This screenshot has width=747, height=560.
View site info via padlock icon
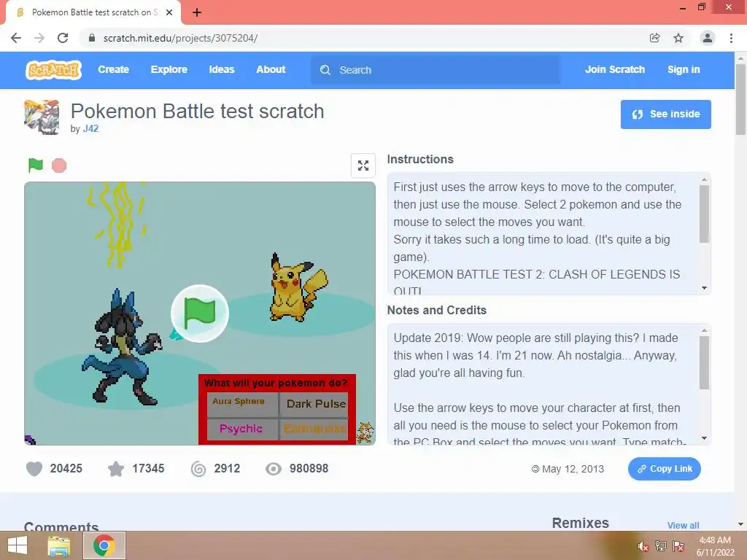tap(92, 38)
